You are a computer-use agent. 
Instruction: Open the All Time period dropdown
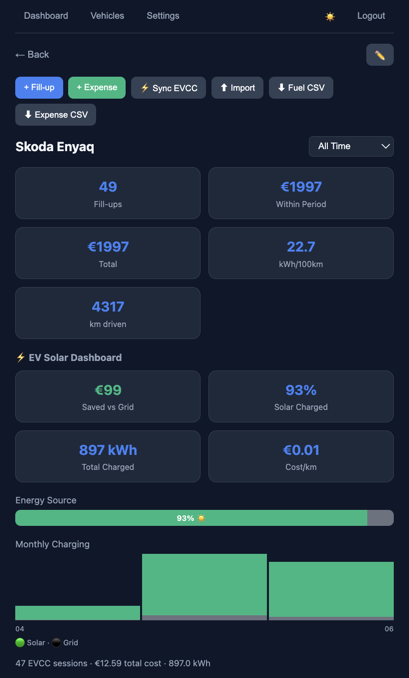[x=351, y=146]
